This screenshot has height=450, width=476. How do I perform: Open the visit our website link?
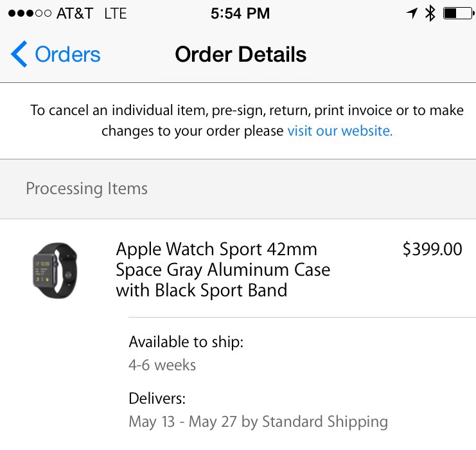click(x=340, y=131)
